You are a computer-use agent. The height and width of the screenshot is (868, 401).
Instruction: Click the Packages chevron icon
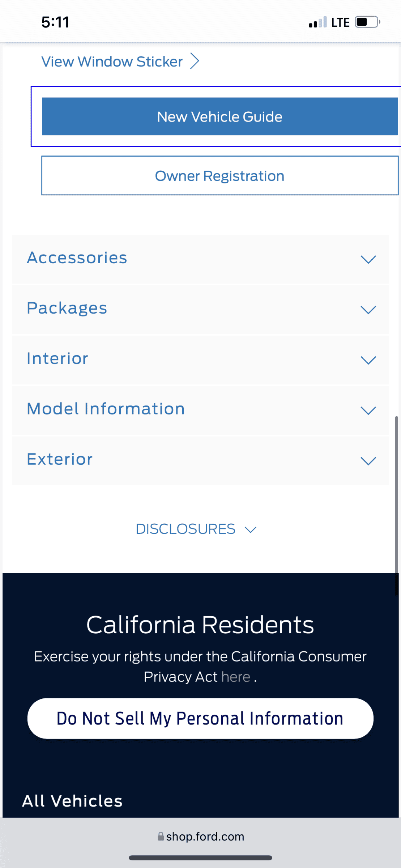368,310
